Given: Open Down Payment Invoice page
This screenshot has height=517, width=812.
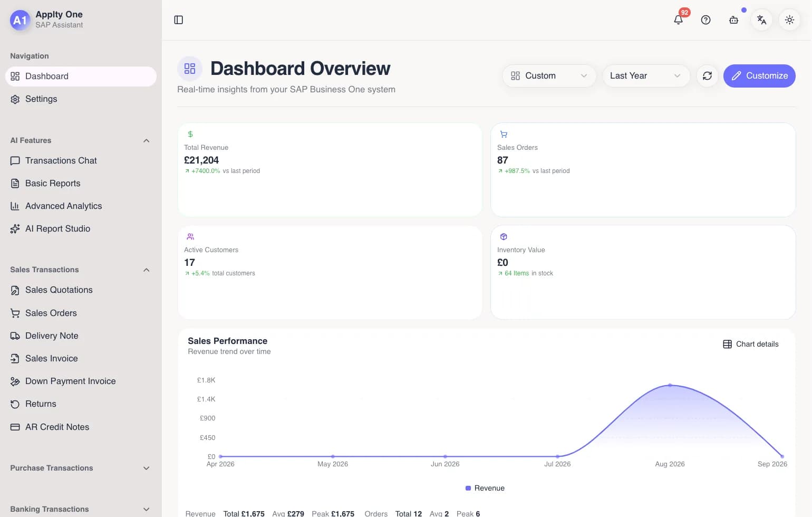Looking at the screenshot, I should click(x=81, y=381).
